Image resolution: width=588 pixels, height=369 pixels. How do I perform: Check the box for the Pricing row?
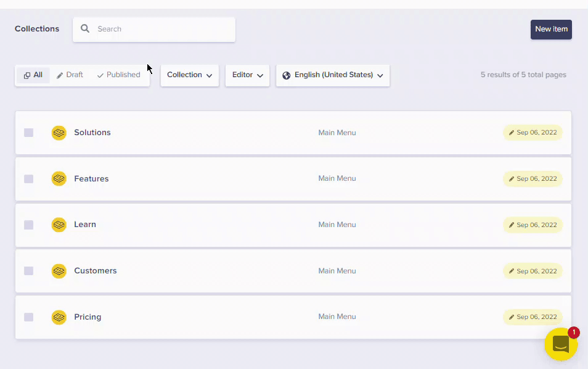tap(29, 317)
